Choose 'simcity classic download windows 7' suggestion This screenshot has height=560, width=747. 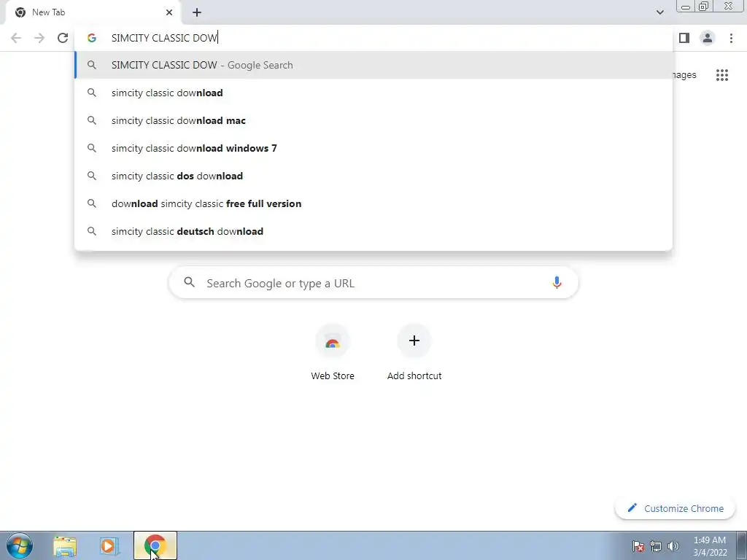373,148
